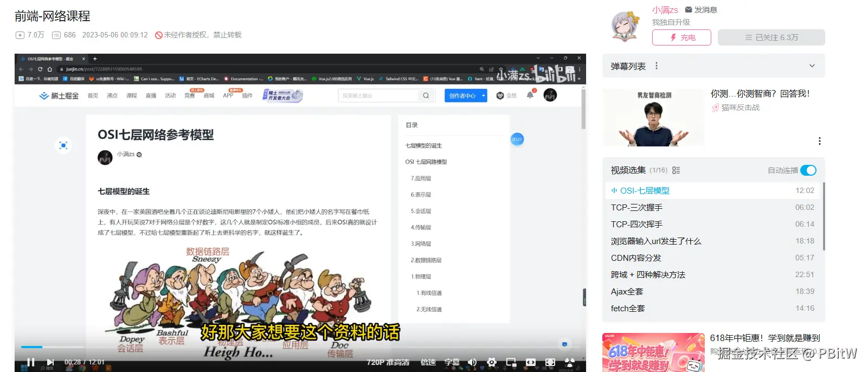The image size is (868, 372).
Task: Select episode TCP-四次挥手
Action: tap(713, 224)
